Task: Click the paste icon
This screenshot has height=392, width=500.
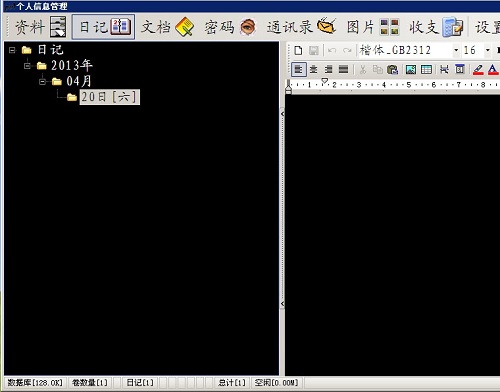Action: click(392, 69)
